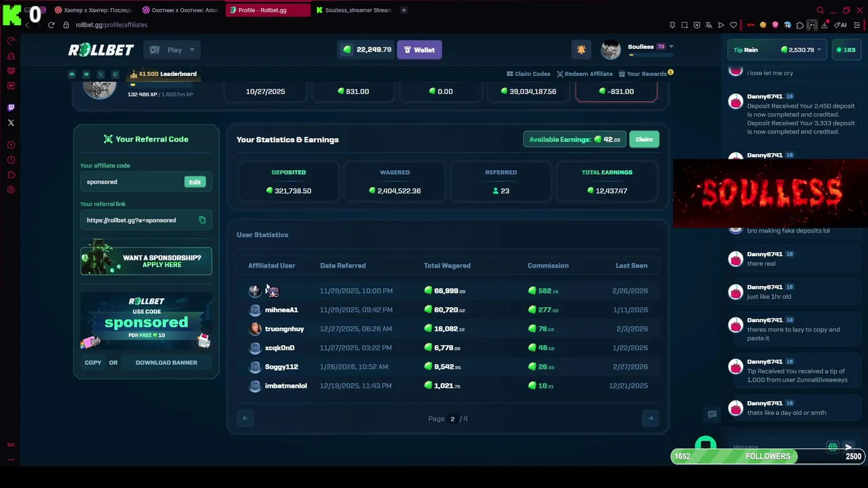The height and width of the screenshot is (488, 868).
Task: Copy the referral link with the copy icon
Action: click(202, 220)
